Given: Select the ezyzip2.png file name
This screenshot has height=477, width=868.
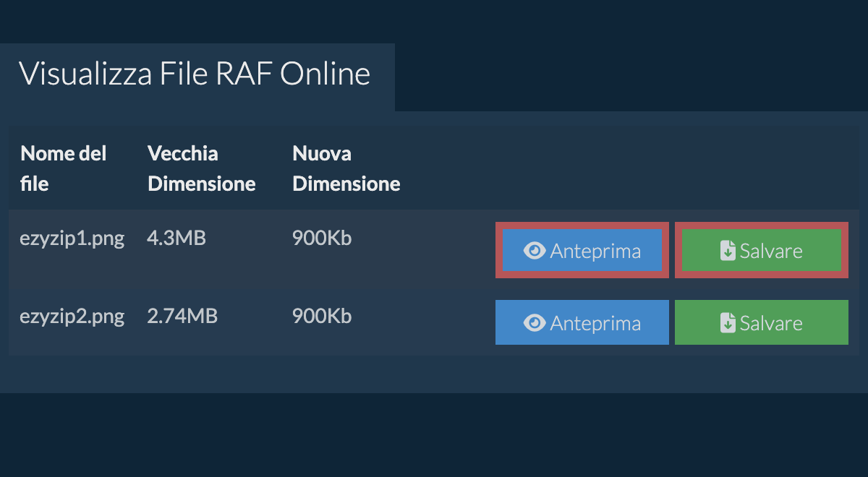Looking at the screenshot, I should click(x=72, y=317).
